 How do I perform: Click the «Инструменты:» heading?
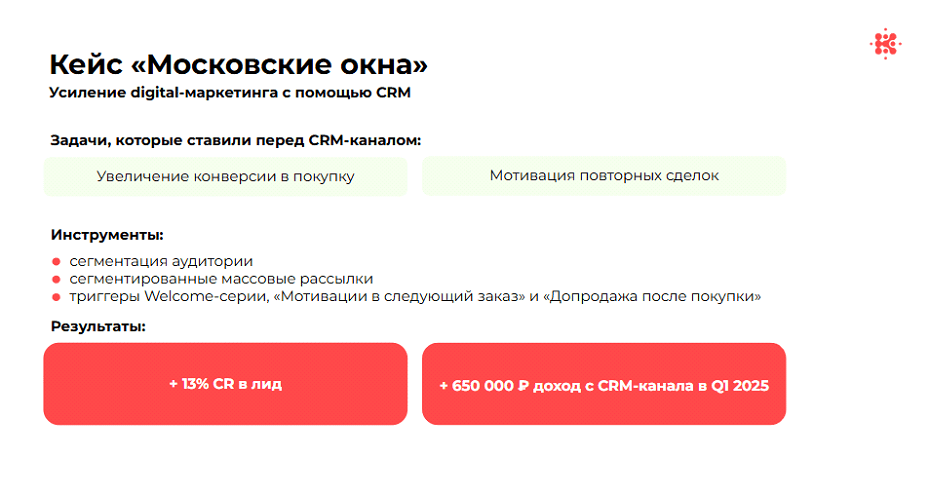click(107, 235)
